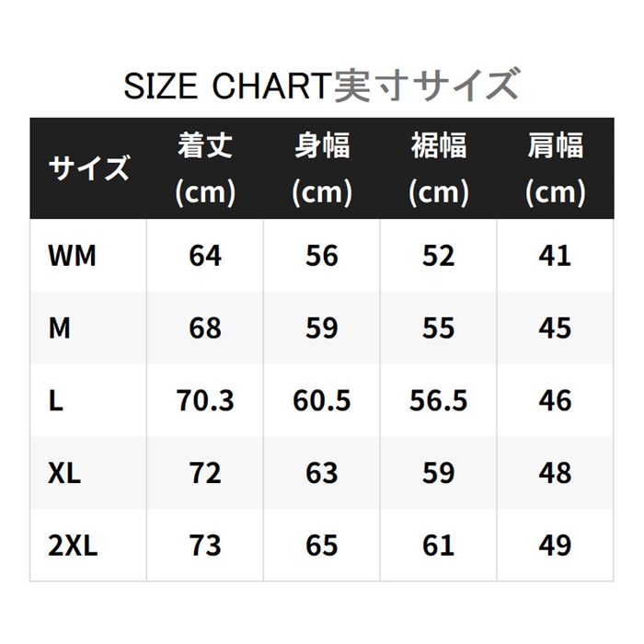Click 2XL hem width value 61
Screen dimensions: 644x644
pos(438,546)
